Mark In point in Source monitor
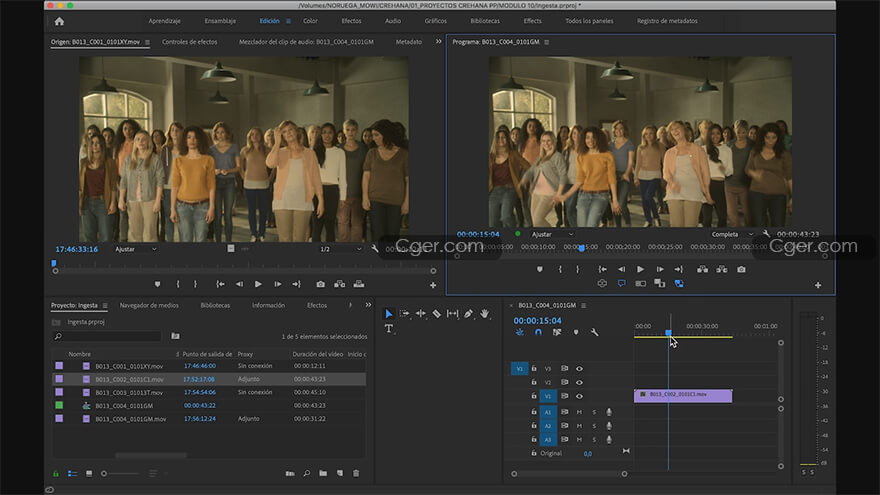Screen dimensions: 880x495 [x=178, y=285]
